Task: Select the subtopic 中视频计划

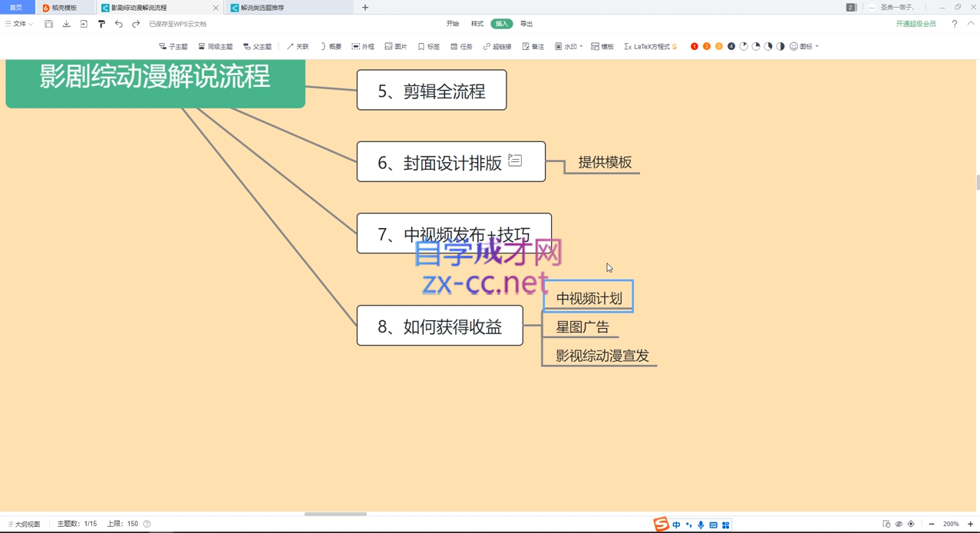Action: tap(589, 298)
